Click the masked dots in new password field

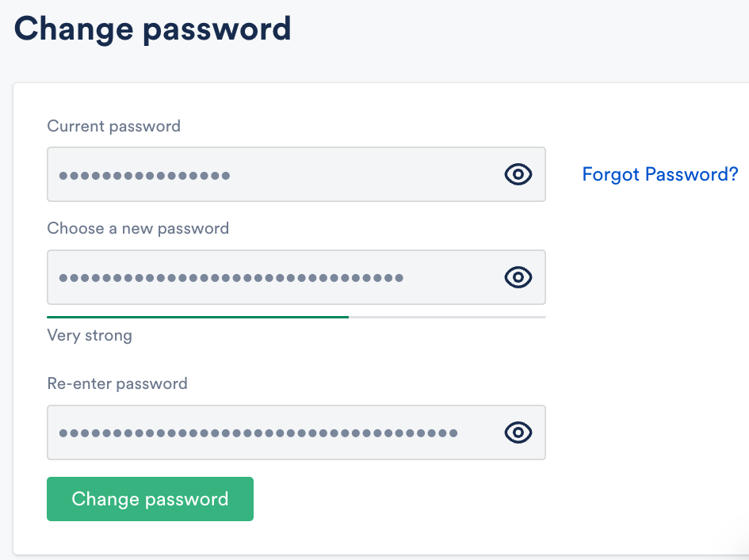(231, 278)
